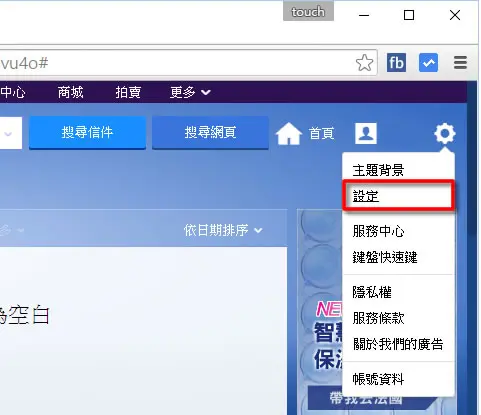Open 帳號資料 menu entry

tap(378, 379)
